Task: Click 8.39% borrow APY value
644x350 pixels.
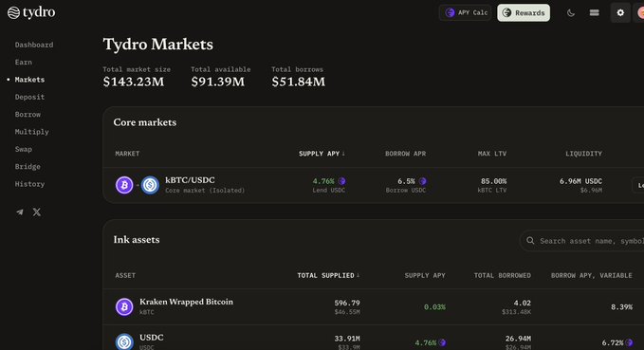Action: click(621, 307)
